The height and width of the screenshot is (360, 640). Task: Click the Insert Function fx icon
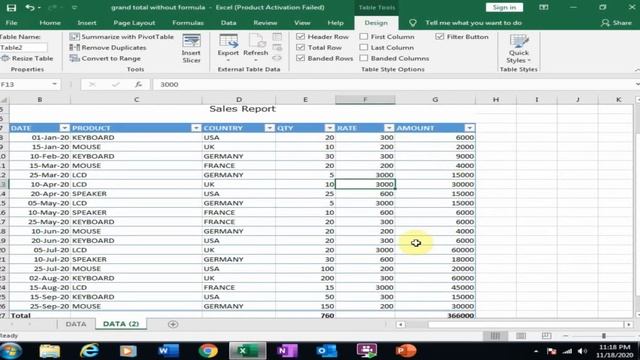[138, 84]
